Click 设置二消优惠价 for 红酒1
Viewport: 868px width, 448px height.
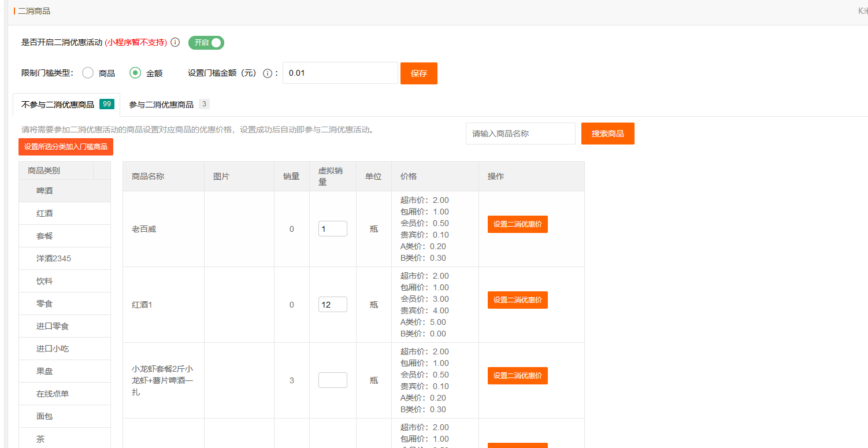click(518, 300)
